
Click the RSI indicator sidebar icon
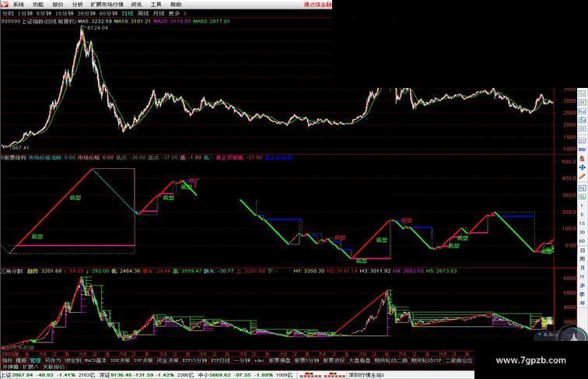click(x=583, y=149)
